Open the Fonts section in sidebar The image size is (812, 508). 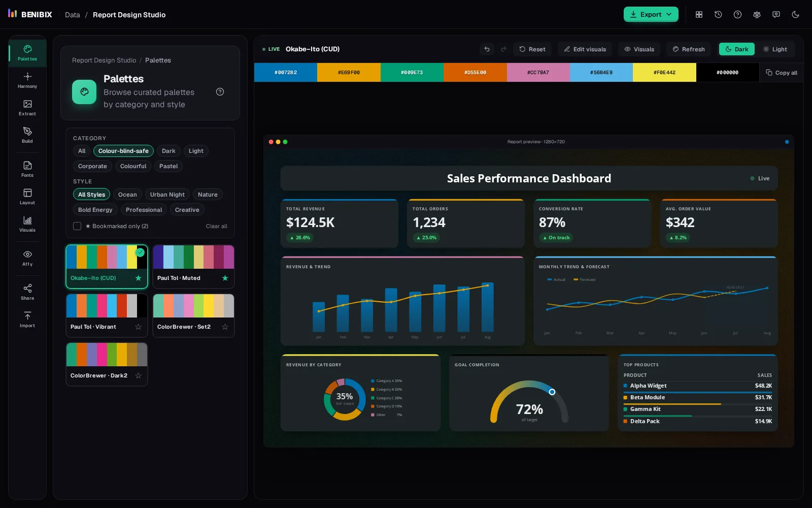(27, 169)
